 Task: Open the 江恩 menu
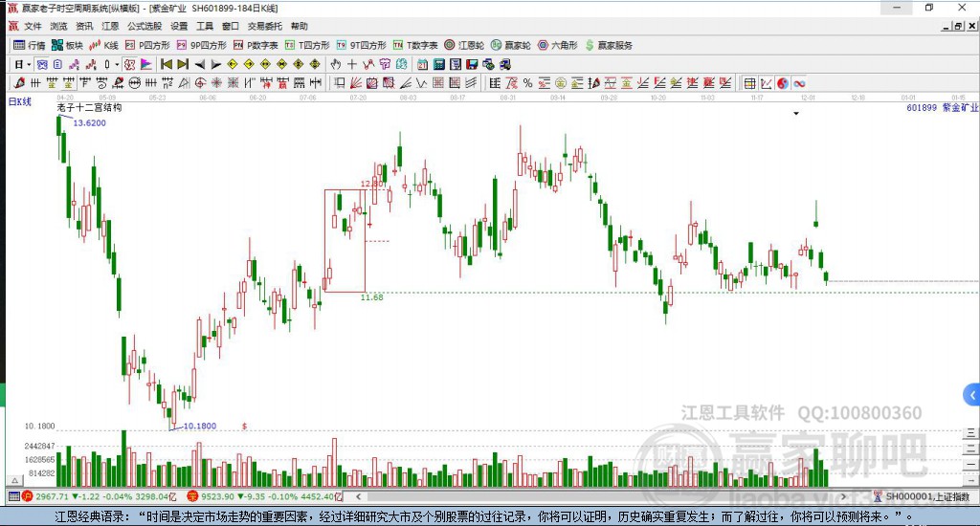pyautogui.click(x=110, y=26)
